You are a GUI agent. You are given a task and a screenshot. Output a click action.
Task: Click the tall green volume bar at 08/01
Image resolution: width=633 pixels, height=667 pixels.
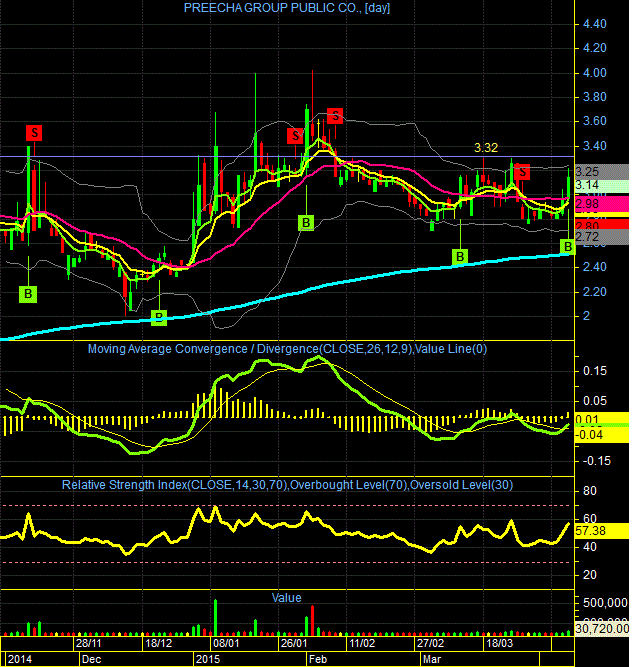(x=215, y=617)
